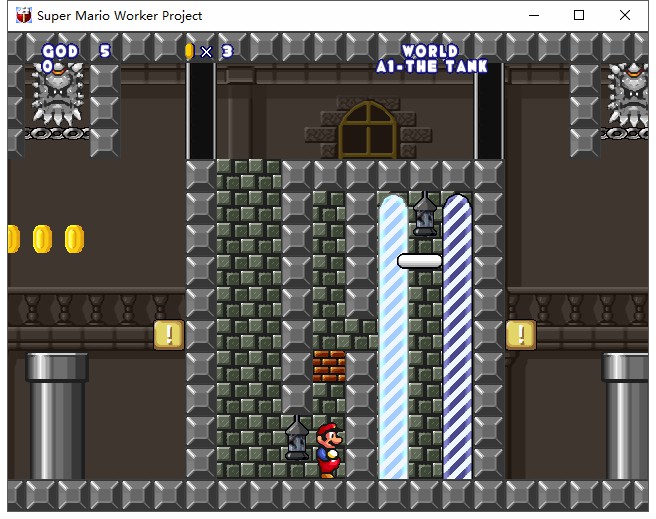The height and width of the screenshot is (519, 656).
Task: Close the Super Mario Worker Project window
Action: 625,15
